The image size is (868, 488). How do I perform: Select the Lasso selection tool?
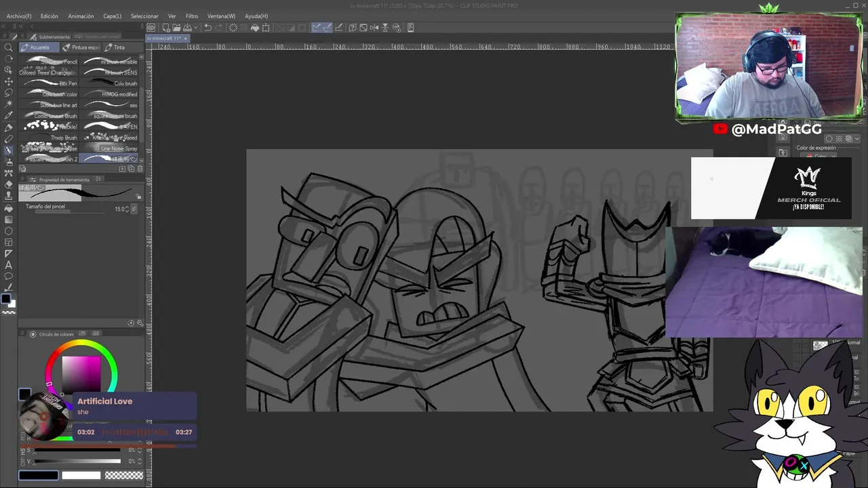coord(9,93)
